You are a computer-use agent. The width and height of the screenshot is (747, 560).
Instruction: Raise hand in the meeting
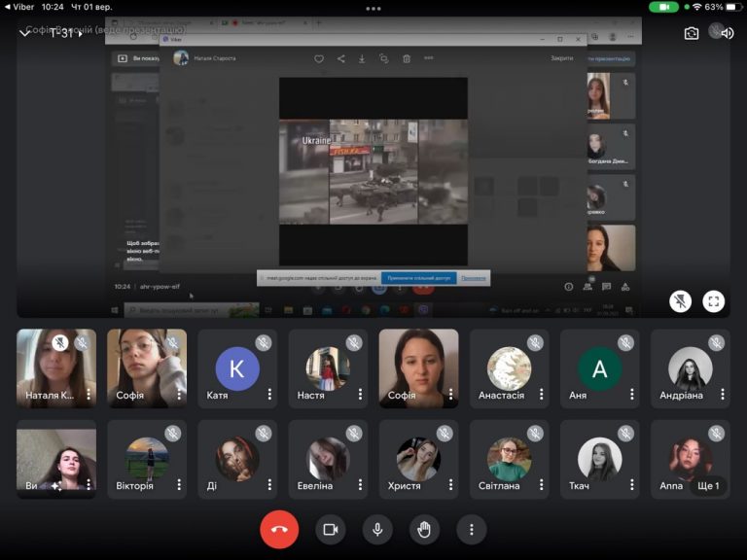click(x=424, y=529)
